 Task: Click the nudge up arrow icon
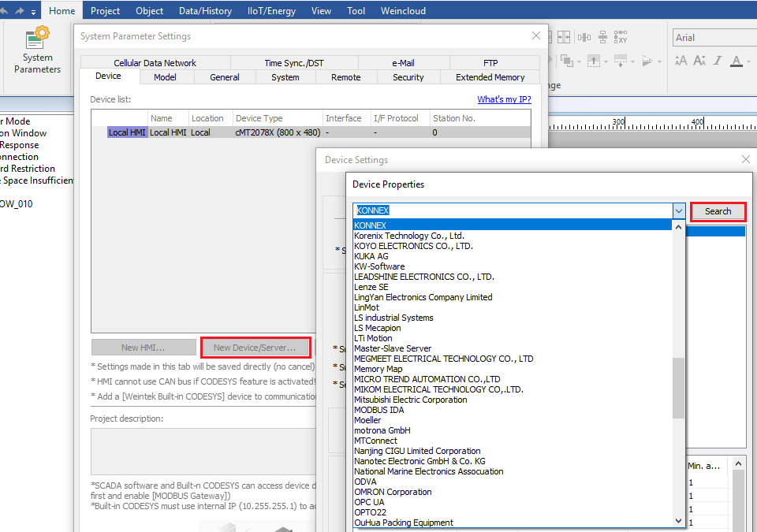pos(593,61)
